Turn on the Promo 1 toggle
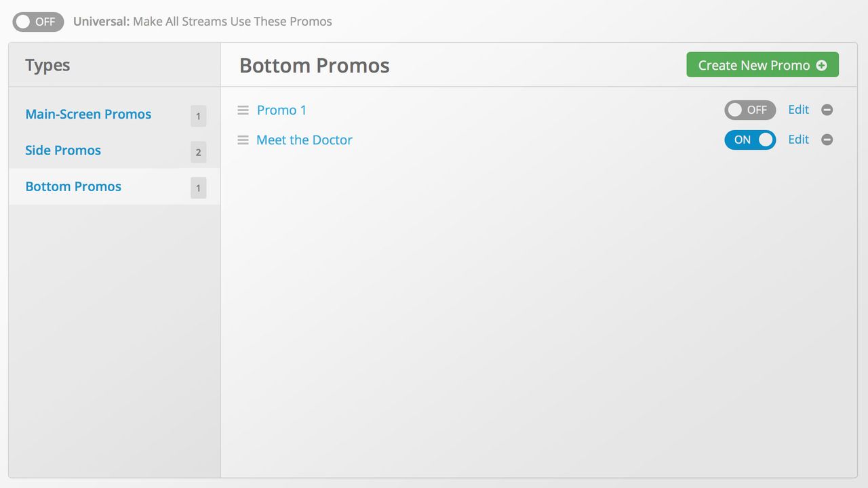Screen dimensions: 868x488 [749, 110]
